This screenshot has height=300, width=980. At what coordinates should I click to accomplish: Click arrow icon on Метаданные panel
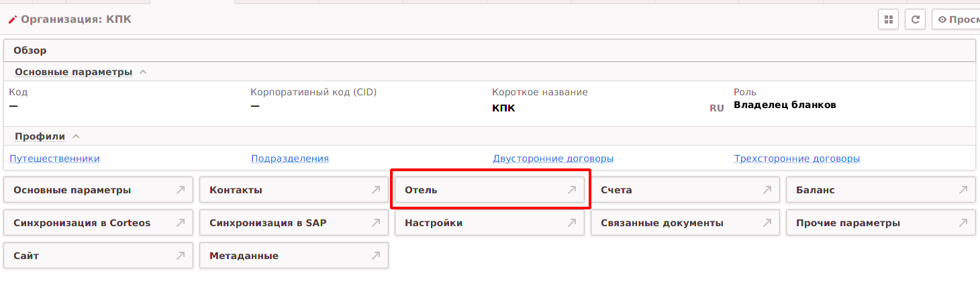(x=376, y=256)
